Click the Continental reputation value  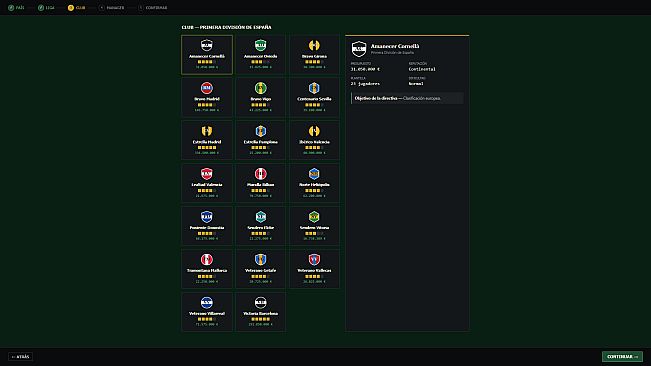[422, 69]
